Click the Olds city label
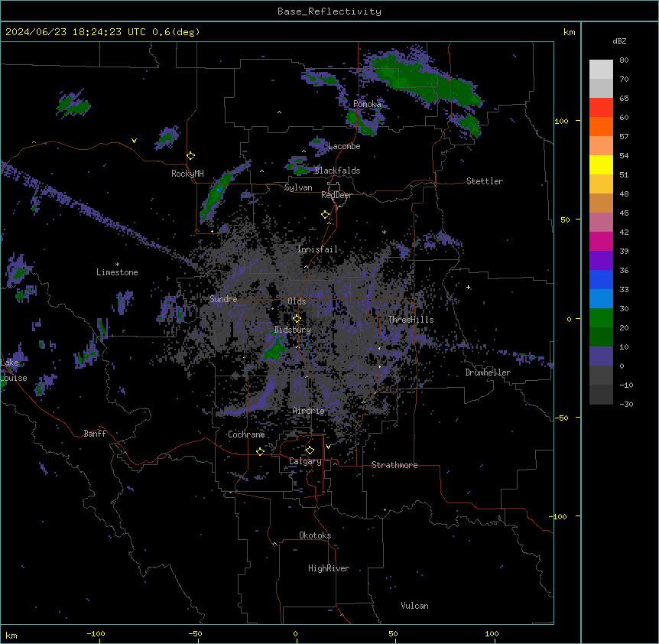Image resolution: width=659 pixels, height=644 pixels. 297,301
